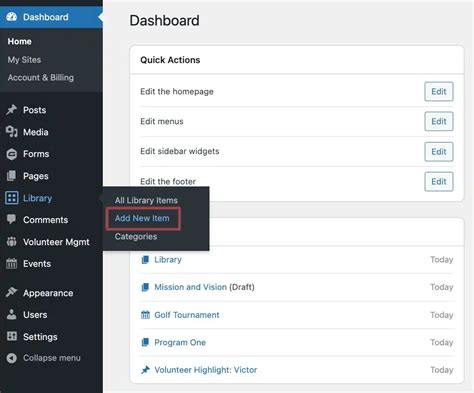Open Volunteer Highlight: Victor post link
The width and height of the screenshot is (474, 393).
click(x=206, y=370)
